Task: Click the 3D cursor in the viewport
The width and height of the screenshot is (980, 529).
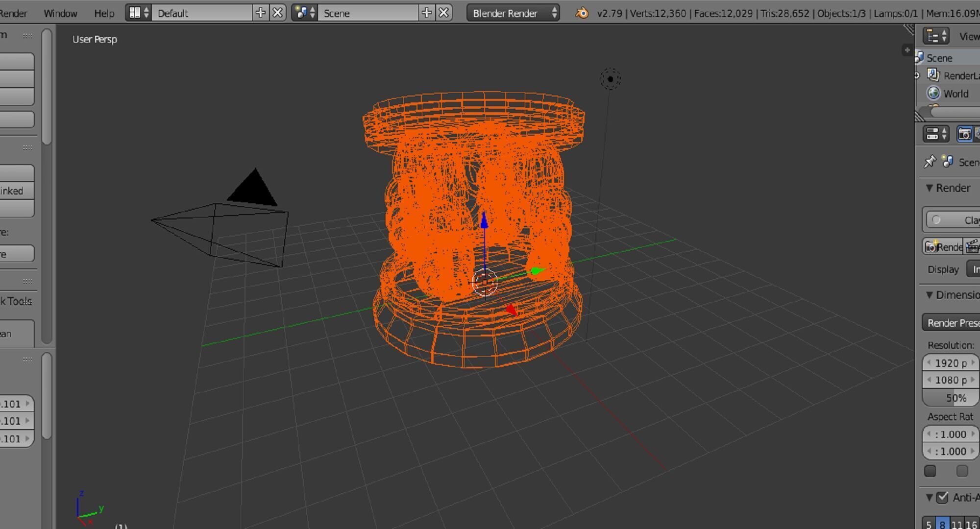Action: coord(485,283)
